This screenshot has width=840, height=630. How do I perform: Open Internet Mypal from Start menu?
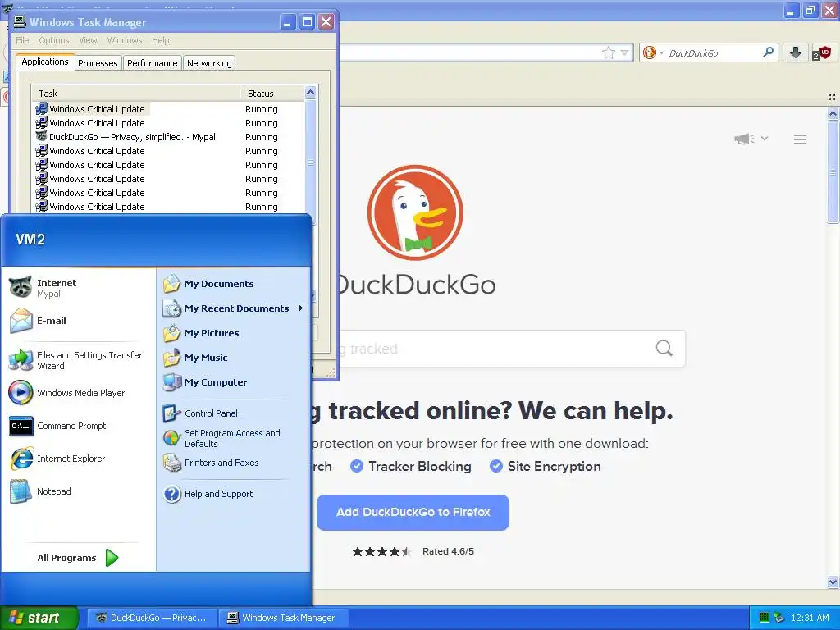pyautogui.click(x=44, y=288)
